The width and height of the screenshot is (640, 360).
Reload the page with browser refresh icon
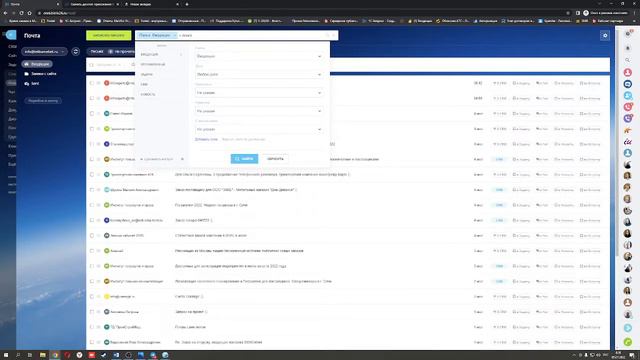[21, 13]
